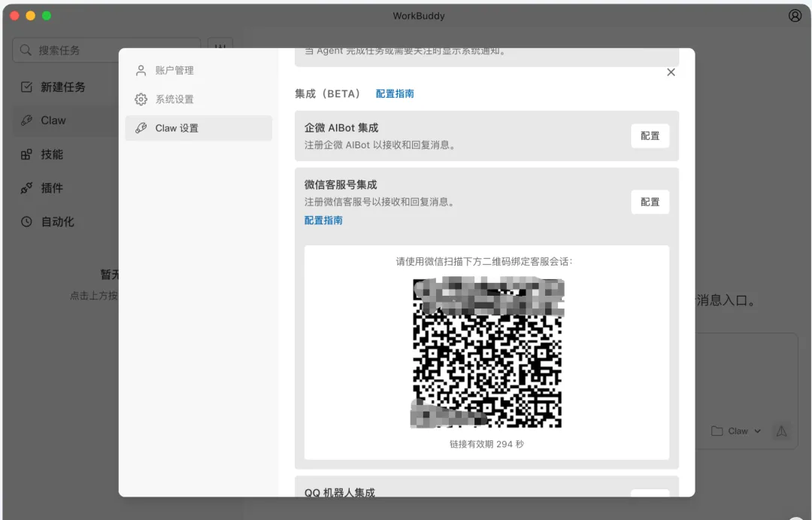Click the Claw icon in main sidebar
812x520 pixels.
click(26, 120)
